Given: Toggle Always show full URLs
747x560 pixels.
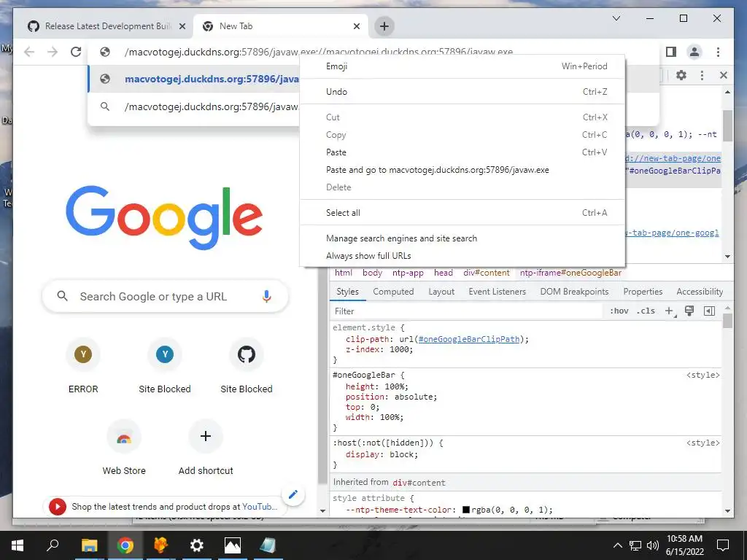Looking at the screenshot, I should [462, 256].
